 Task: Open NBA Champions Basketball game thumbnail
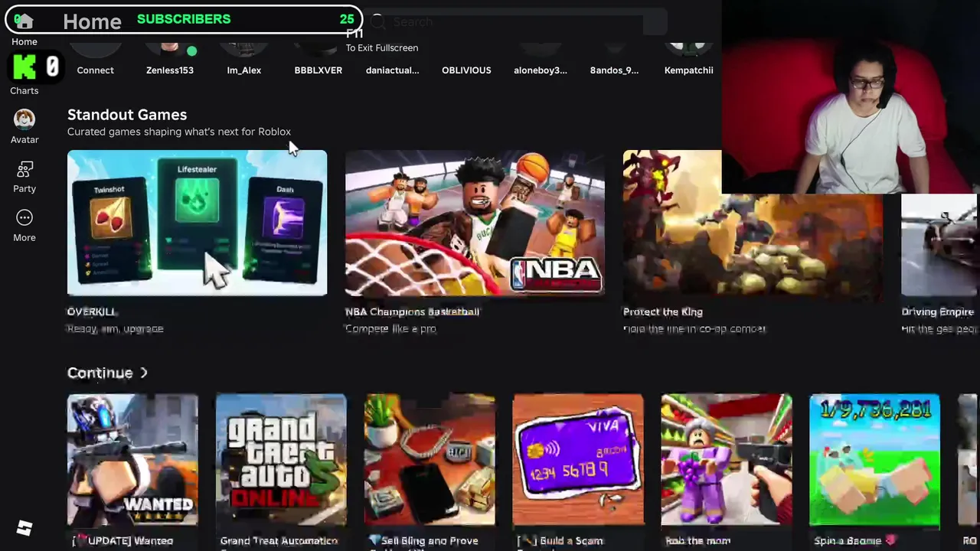475,223
